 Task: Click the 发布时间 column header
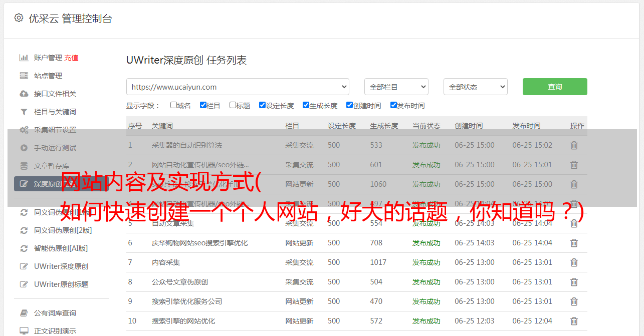[x=526, y=126]
